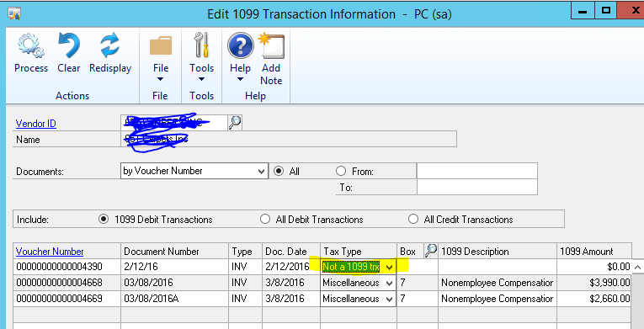The height and width of the screenshot is (329, 644).
Task: Click document number 03/08/2016 cell
Action: point(175,283)
